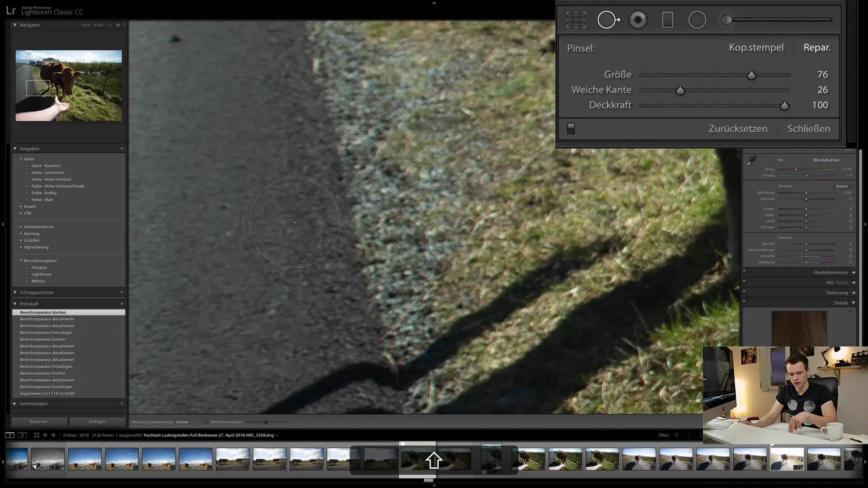Click the Farbe label in HSL/Farbe

pyautogui.click(x=842, y=282)
